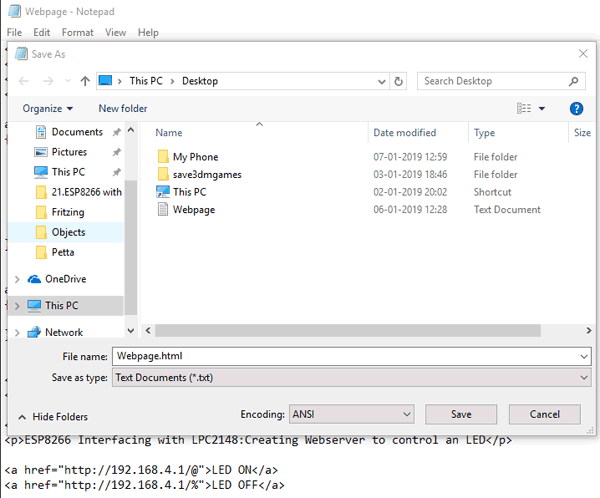The width and height of the screenshot is (600, 498).
Task: Select Documents in quick access
Action: pyautogui.click(x=77, y=132)
